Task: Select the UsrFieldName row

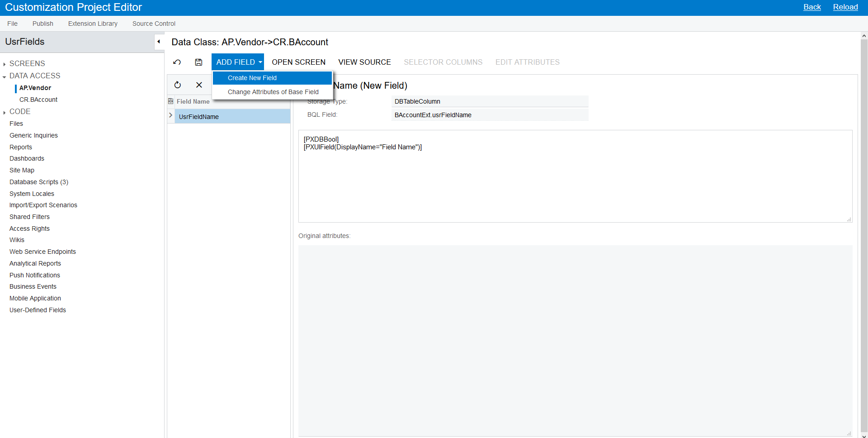Action: (232, 117)
